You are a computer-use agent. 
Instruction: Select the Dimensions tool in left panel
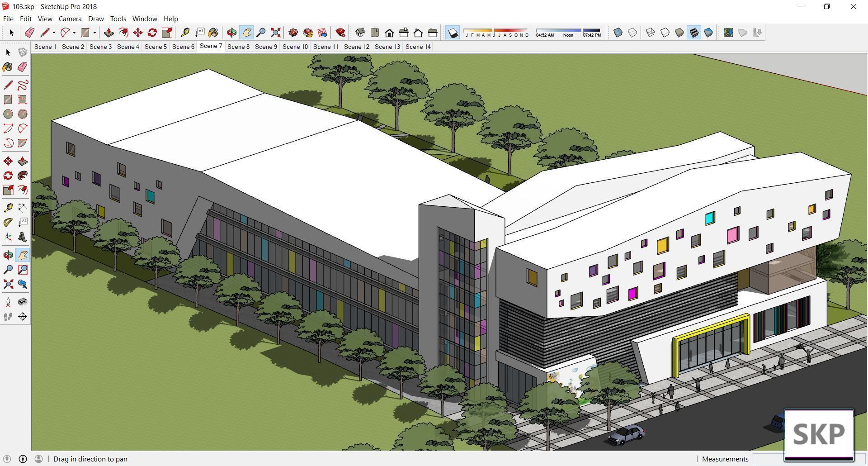pos(22,208)
